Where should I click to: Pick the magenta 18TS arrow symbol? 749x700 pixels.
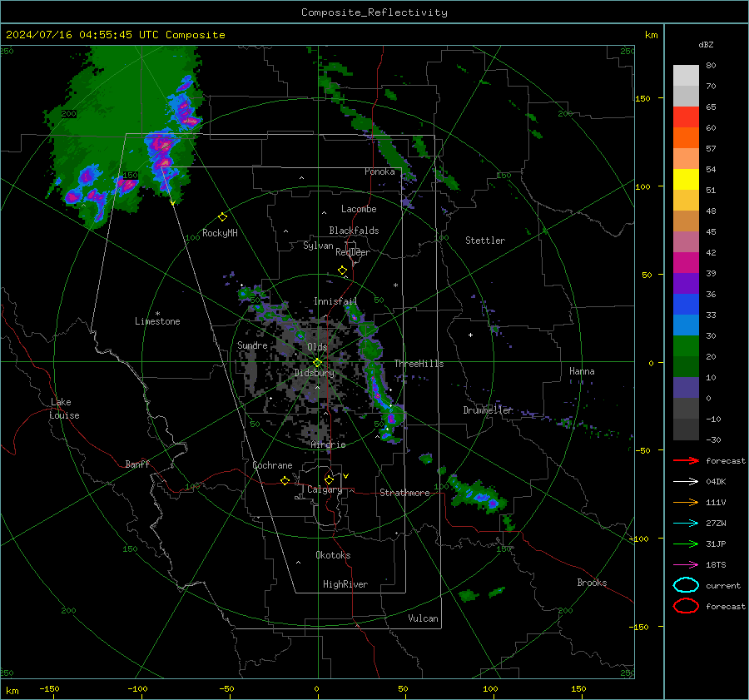click(x=686, y=565)
